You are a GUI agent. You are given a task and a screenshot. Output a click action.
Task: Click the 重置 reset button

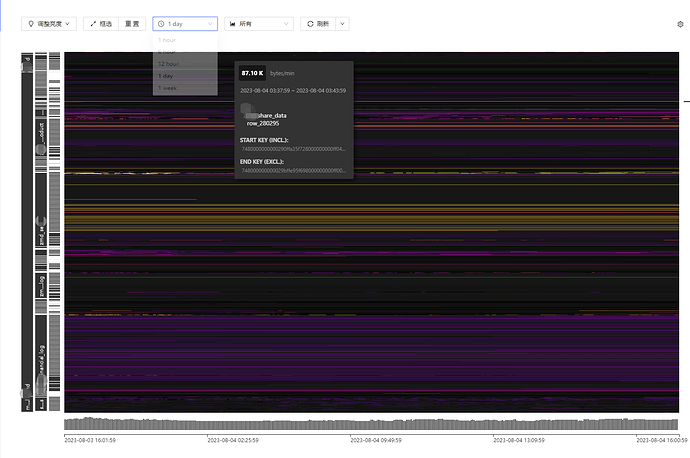pos(131,23)
